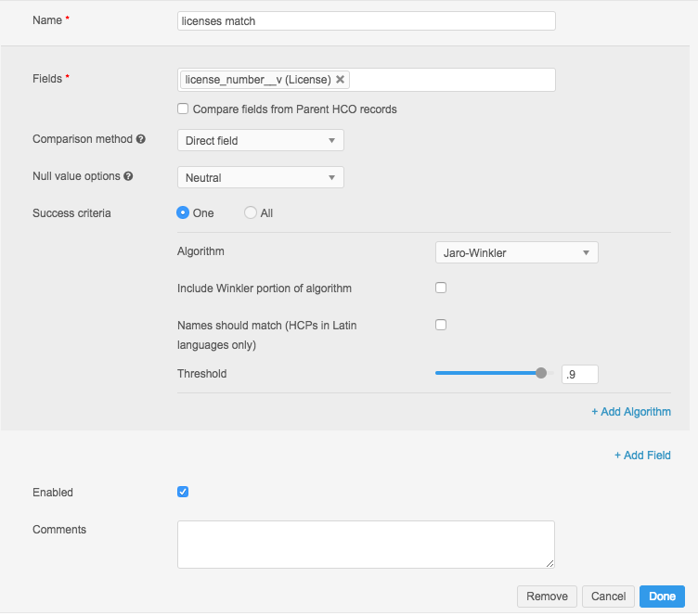This screenshot has height=616, width=698.
Task: Open the Jaro-Winkler algorithm dropdown
Action: [x=516, y=252]
